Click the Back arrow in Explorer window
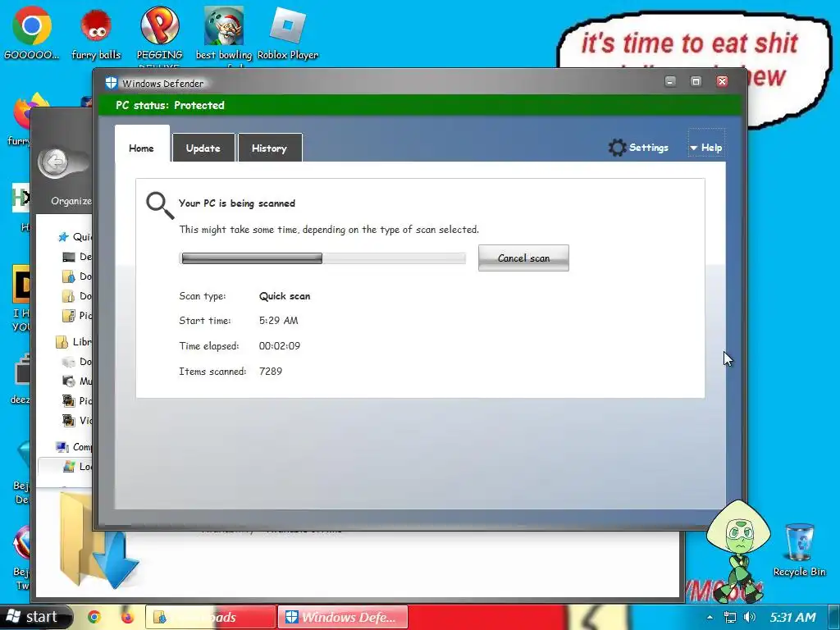Image resolution: width=840 pixels, height=630 pixels. click(55, 162)
